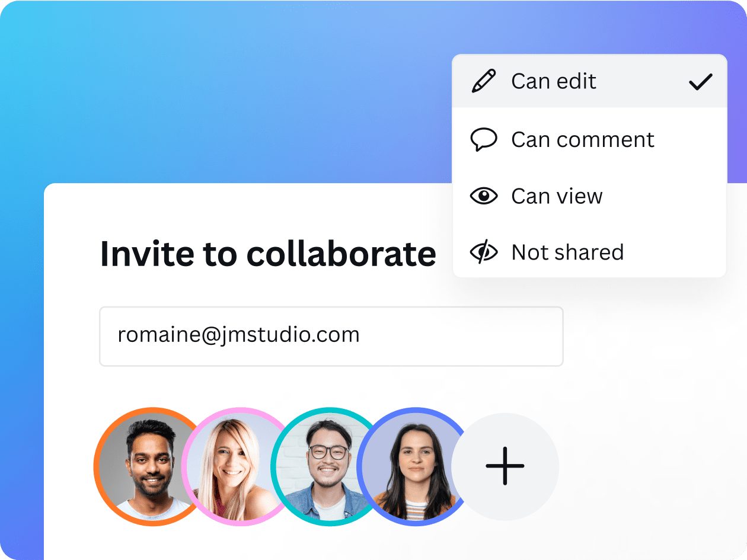Choose Can comment from the permissions dropdown
Image resolution: width=747 pixels, height=560 pixels.
click(582, 139)
